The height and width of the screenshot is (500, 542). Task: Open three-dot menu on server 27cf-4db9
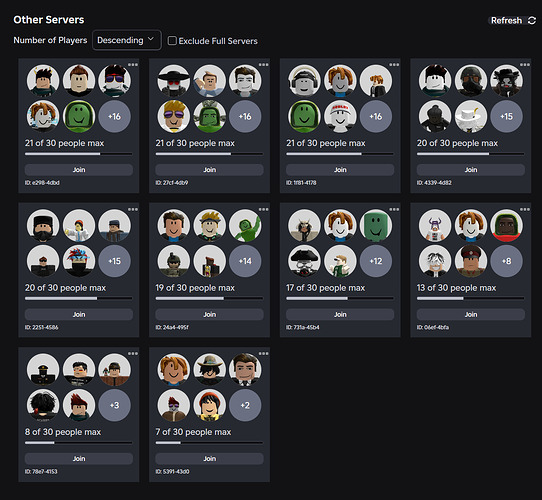pyautogui.click(x=263, y=65)
